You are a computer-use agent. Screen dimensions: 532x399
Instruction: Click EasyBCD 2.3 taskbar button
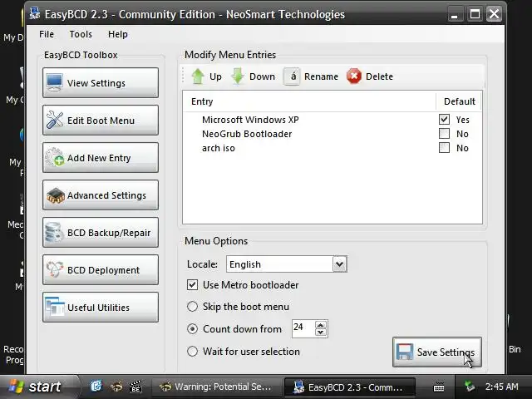tap(349, 387)
